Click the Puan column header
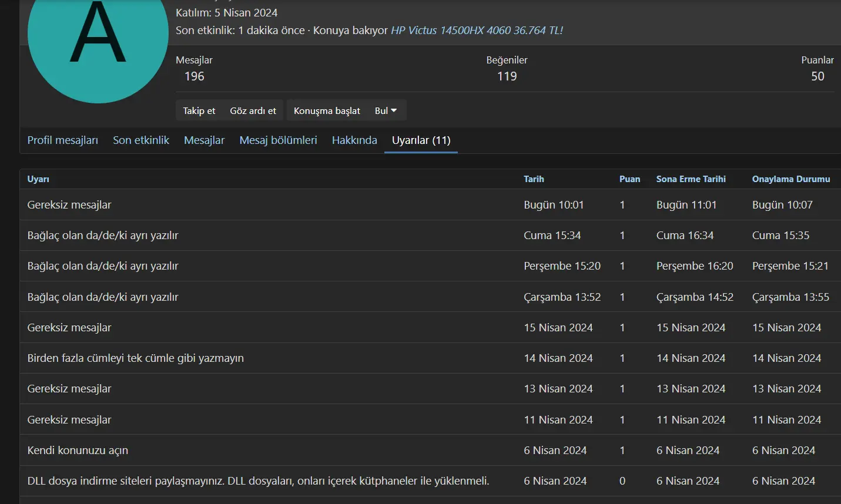Viewport: 841px width, 504px height. (629, 179)
